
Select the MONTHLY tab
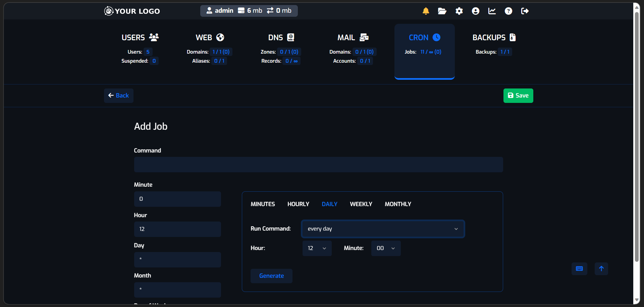(398, 204)
